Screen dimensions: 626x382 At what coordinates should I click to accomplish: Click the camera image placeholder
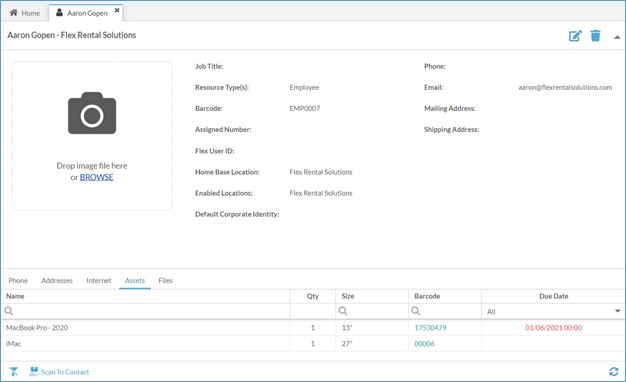point(92,113)
